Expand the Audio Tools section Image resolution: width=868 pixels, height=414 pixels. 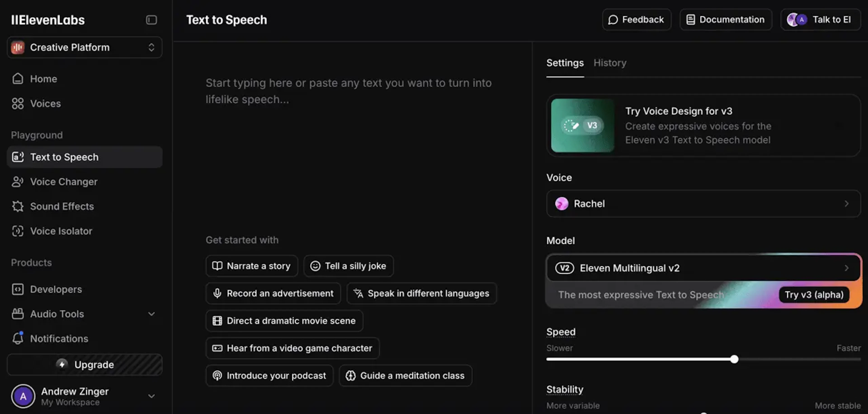tap(151, 314)
